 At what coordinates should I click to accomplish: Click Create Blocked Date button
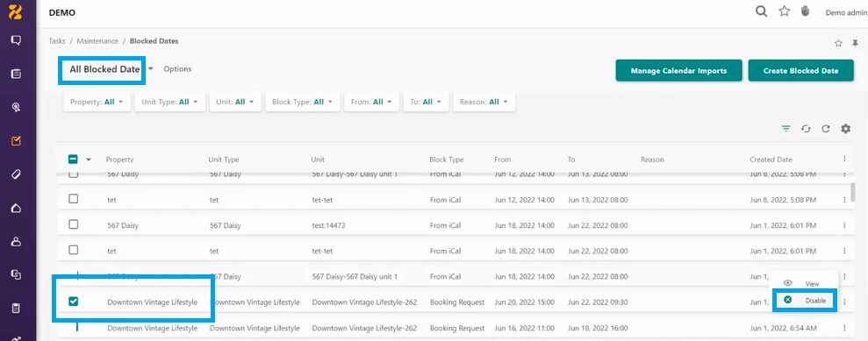800,71
